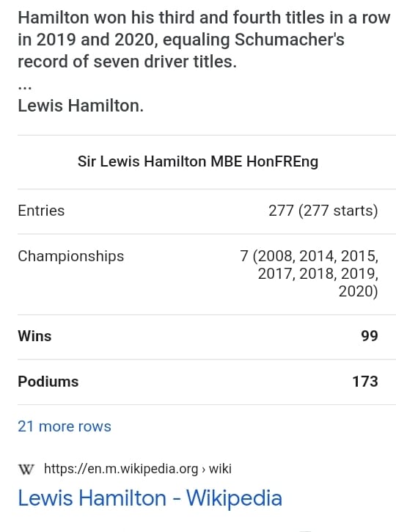The height and width of the screenshot is (532, 396).
Task: Click the championship years list value
Action: pyautogui.click(x=309, y=274)
